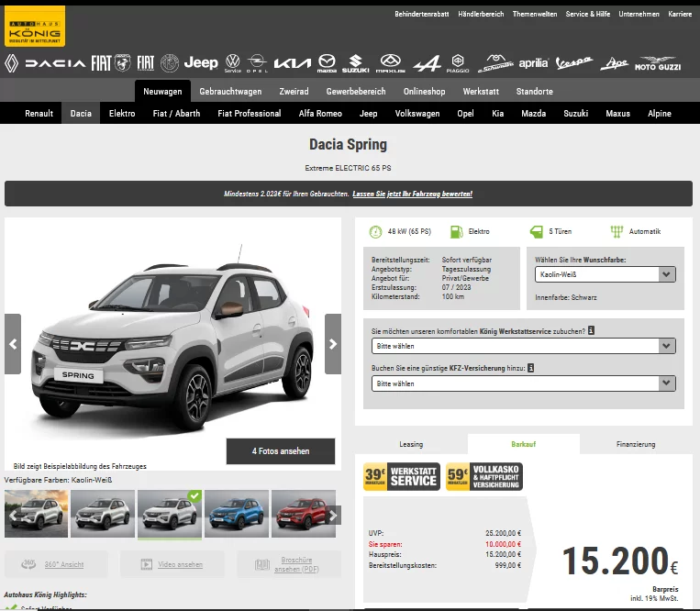
Task: Click info icon beside König Werkstattservice
Action: (592, 330)
